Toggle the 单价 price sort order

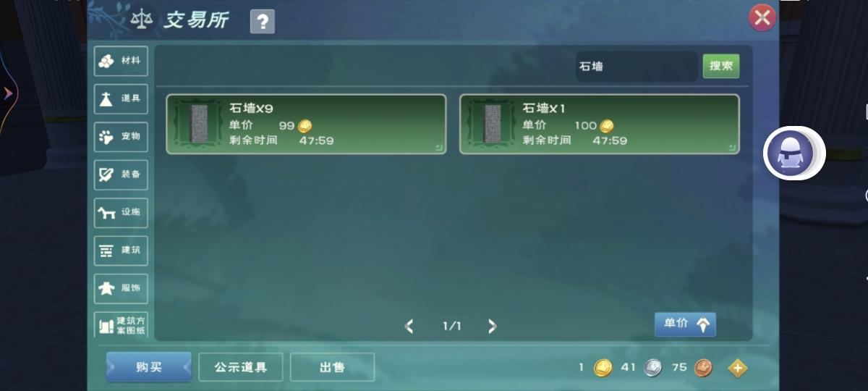pos(685,324)
